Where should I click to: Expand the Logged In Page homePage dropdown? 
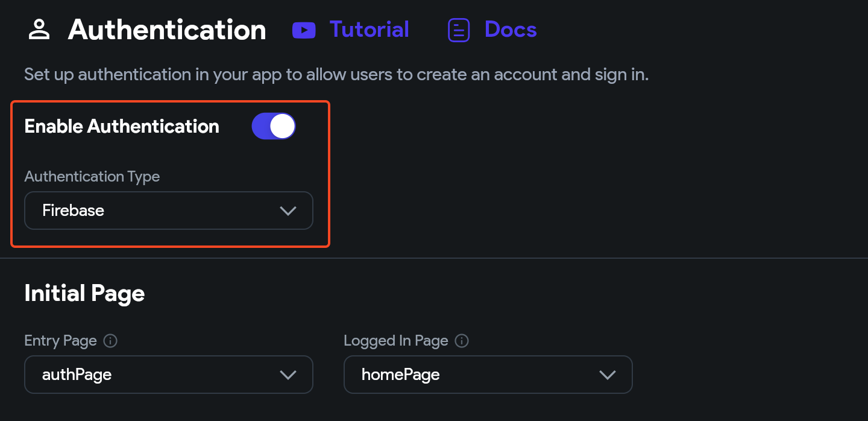click(x=488, y=375)
